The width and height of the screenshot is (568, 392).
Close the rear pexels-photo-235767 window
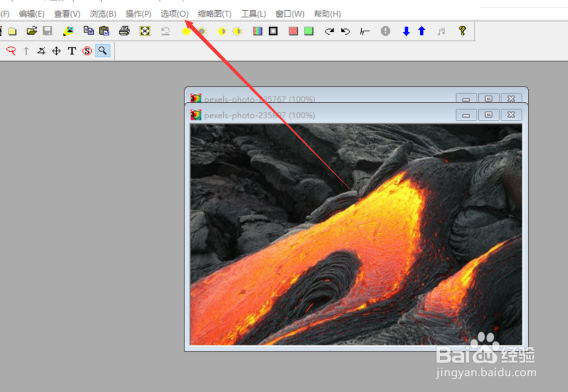pos(511,98)
